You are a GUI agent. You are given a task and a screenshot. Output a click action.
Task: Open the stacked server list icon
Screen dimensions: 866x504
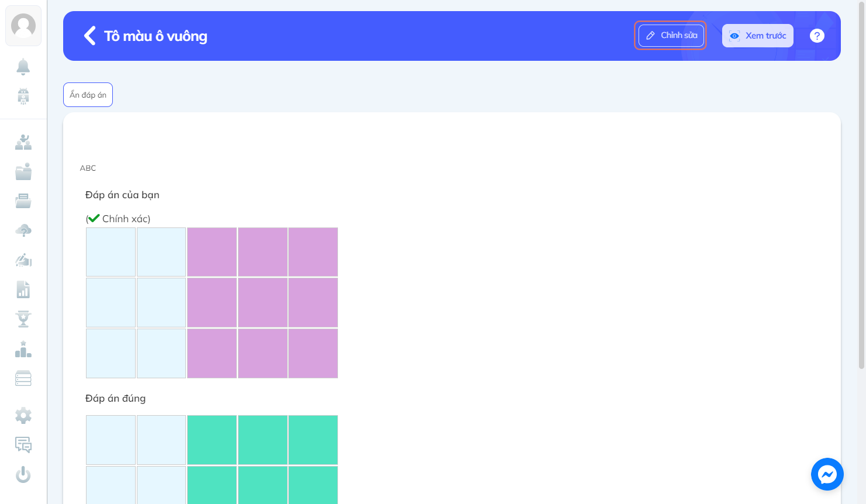23,378
